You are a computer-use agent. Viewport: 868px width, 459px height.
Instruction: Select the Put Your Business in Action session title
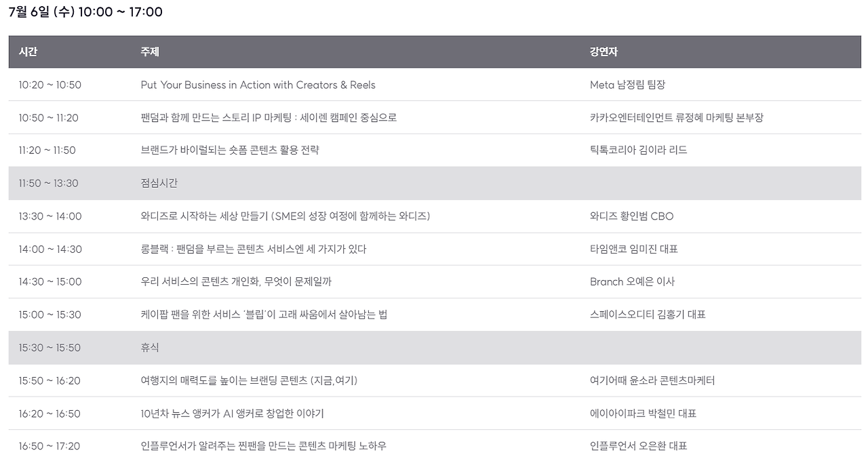(258, 85)
